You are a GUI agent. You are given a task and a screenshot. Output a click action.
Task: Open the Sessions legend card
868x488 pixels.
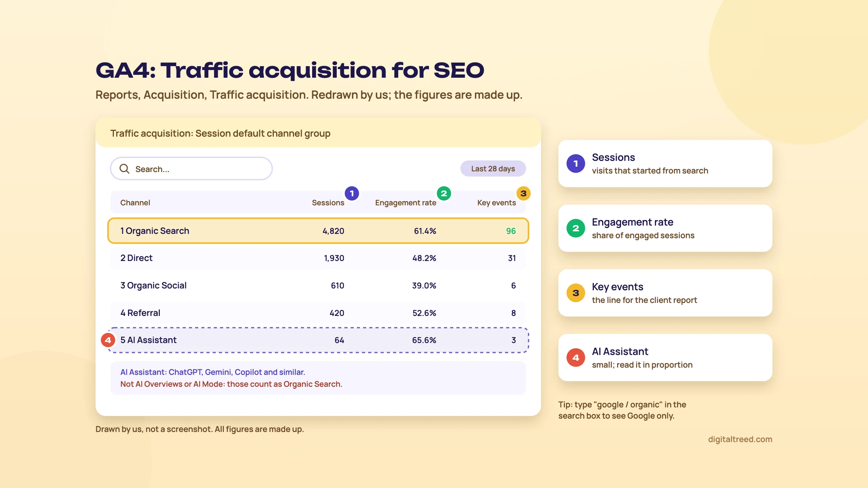[665, 164]
